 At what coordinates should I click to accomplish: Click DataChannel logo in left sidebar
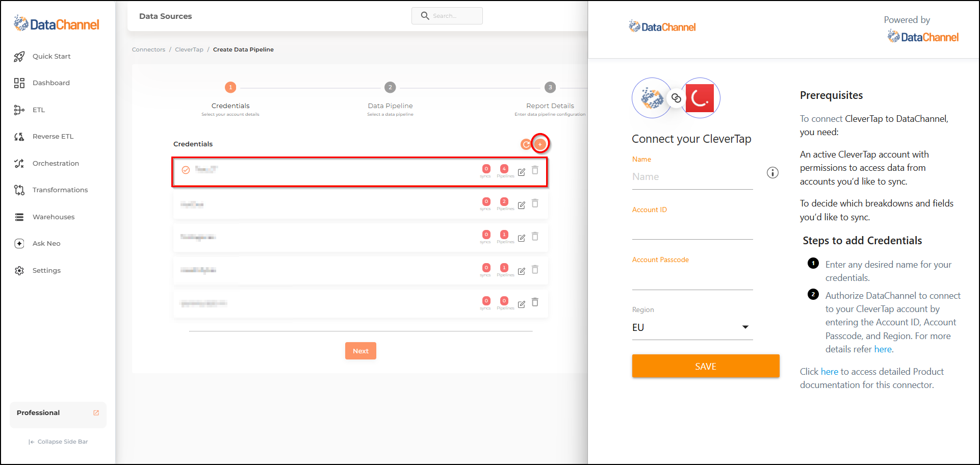[x=57, y=23]
